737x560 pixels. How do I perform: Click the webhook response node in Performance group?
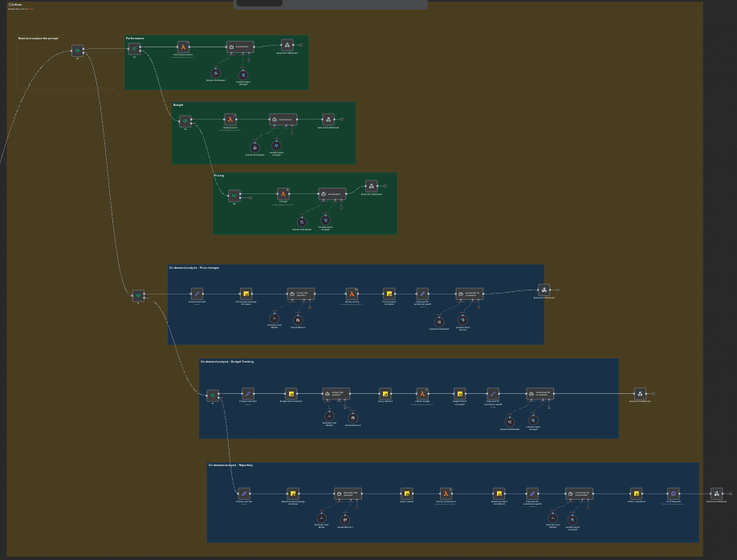pos(287,46)
